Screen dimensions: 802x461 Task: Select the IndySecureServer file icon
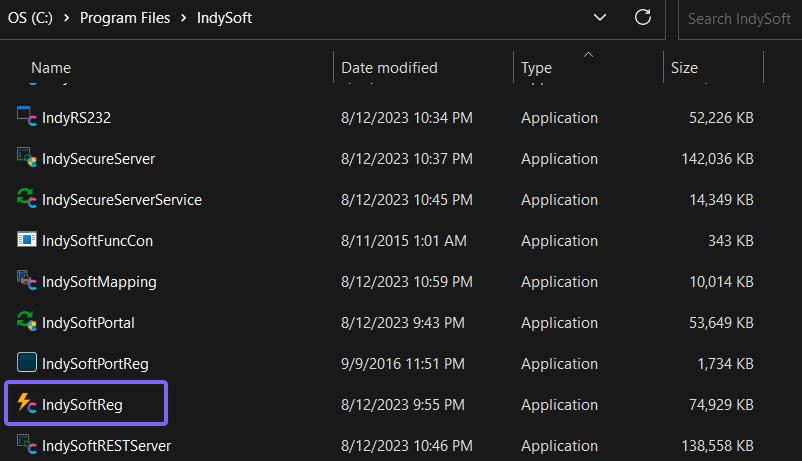(26, 158)
